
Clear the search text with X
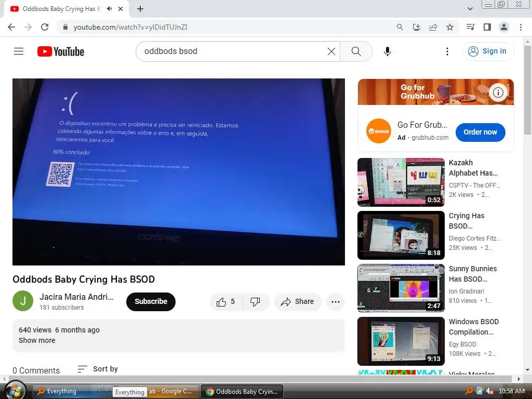tap(331, 51)
